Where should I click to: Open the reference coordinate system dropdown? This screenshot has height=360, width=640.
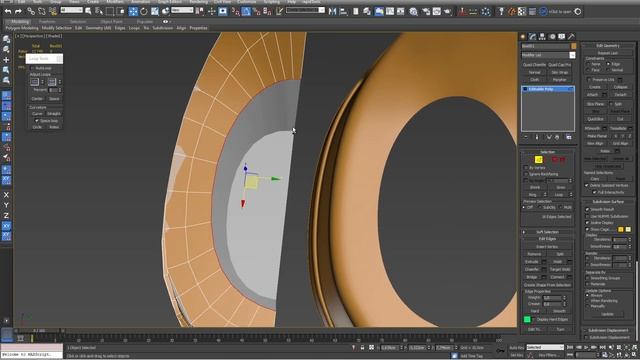[x=182, y=10]
